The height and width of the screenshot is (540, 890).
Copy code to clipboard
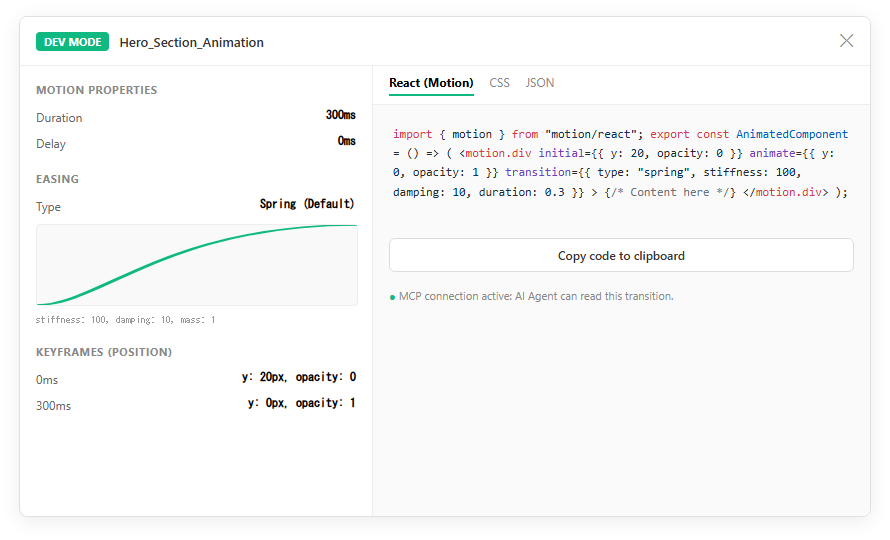point(621,256)
